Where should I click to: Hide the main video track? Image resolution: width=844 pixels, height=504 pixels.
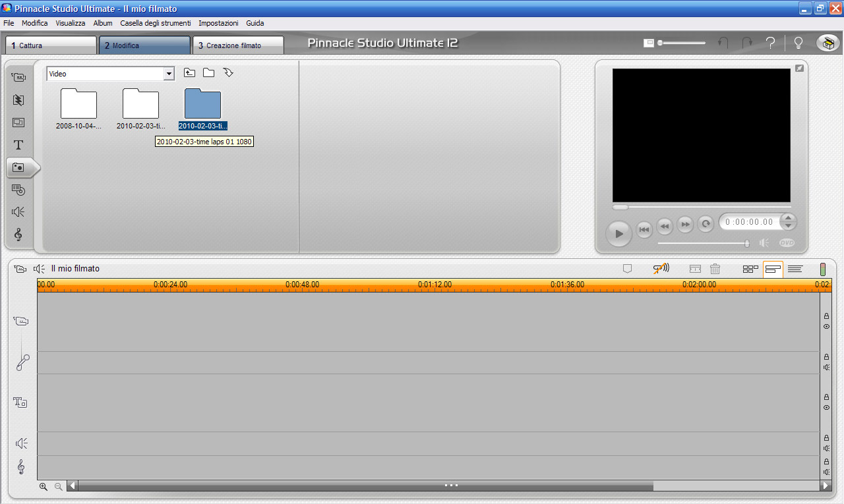click(x=826, y=326)
